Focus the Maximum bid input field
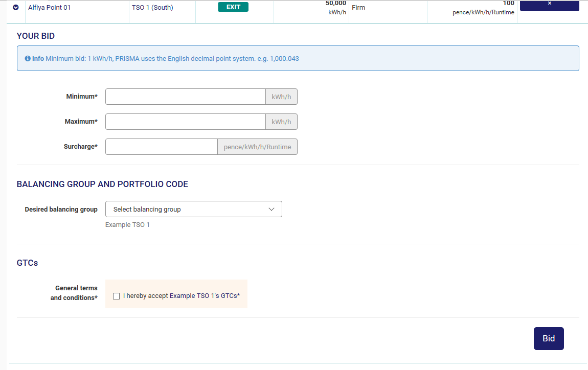This screenshot has width=588, height=370. click(185, 122)
